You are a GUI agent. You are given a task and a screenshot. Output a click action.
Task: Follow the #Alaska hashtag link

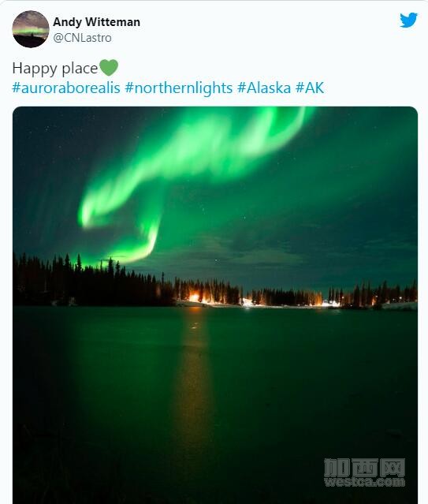pyautogui.click(x=264, y=88)
